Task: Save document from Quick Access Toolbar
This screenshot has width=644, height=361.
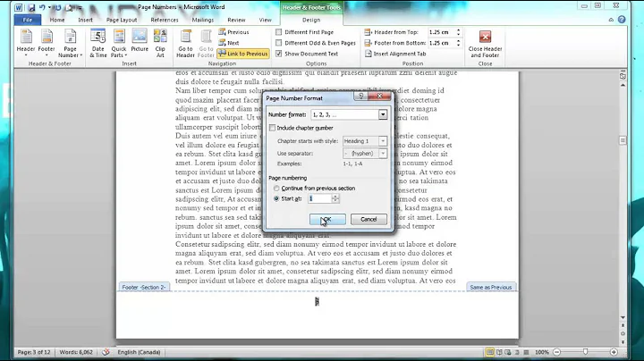Action: click(x=31, y=7)
